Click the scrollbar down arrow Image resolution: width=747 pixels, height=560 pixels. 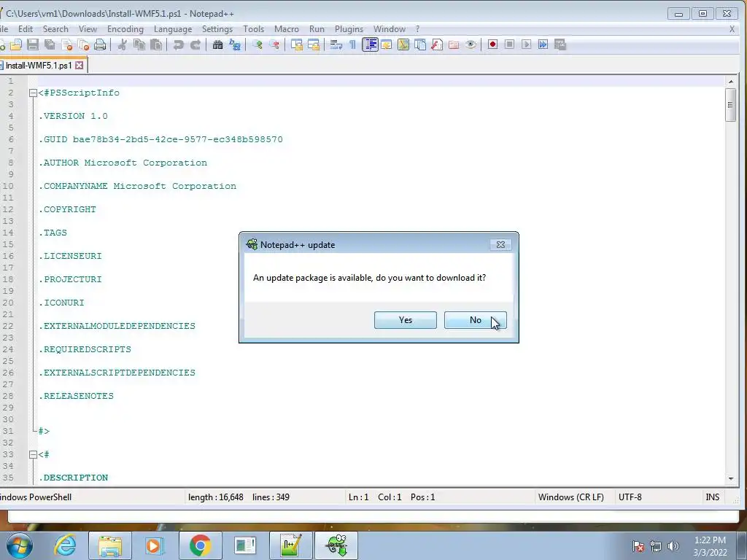[x=730, y=478]
